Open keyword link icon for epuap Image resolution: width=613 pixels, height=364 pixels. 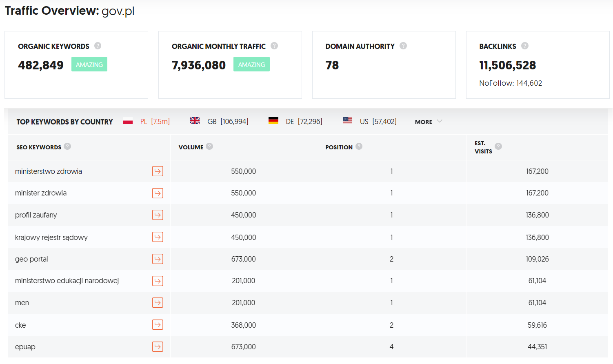pos(158,347)
